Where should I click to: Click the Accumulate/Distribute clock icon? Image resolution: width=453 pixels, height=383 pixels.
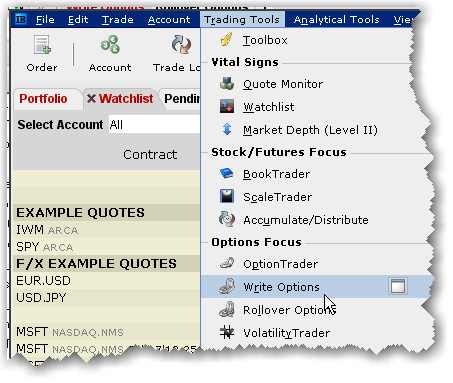click(227, 219)
